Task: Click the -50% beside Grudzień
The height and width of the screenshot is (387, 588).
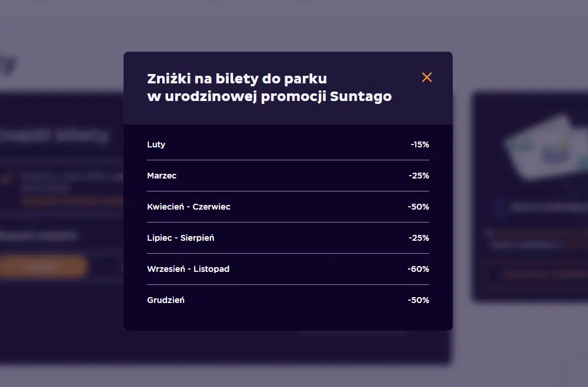Action: pyautogui.click(x=420, y=300)
